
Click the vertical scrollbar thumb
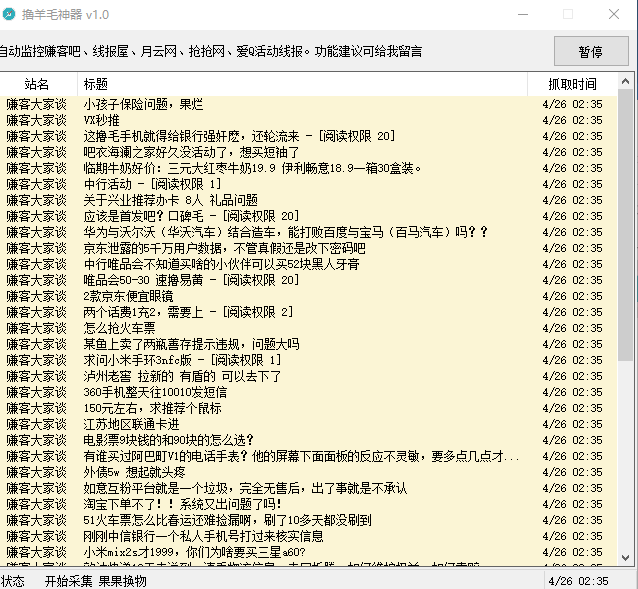pos(625,225)
